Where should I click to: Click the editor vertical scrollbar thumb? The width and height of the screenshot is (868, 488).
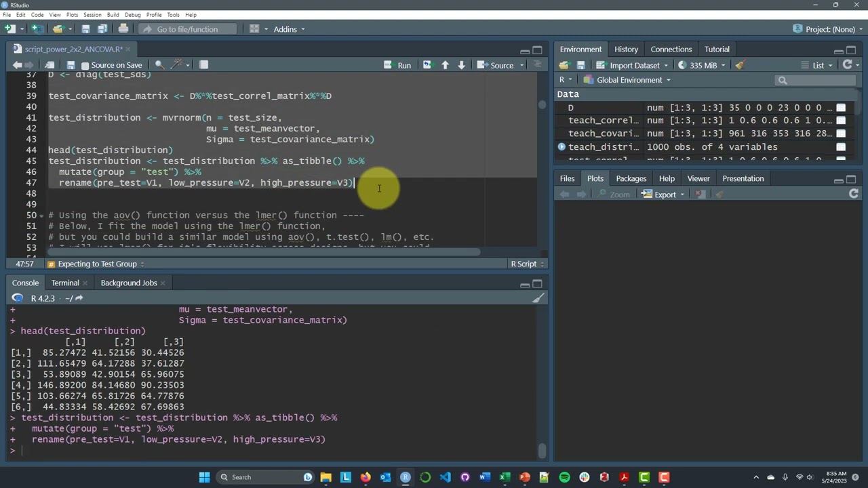pos(542,105)
